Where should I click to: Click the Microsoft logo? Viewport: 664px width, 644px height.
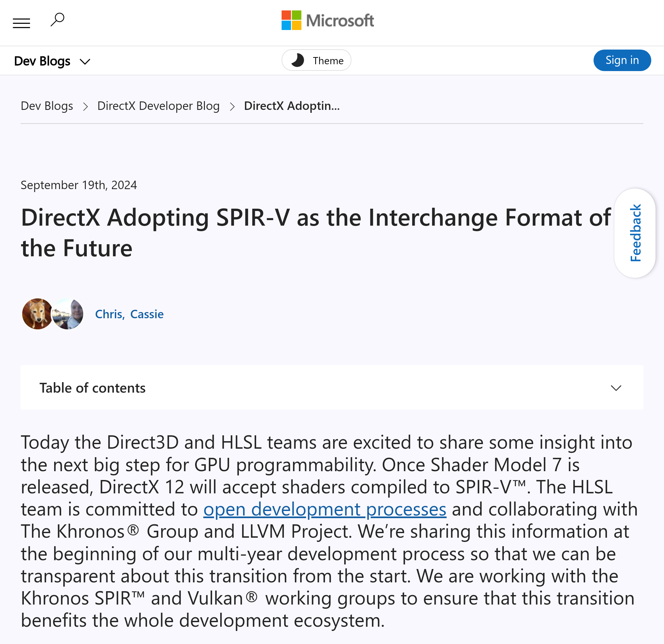coord(327,20)
